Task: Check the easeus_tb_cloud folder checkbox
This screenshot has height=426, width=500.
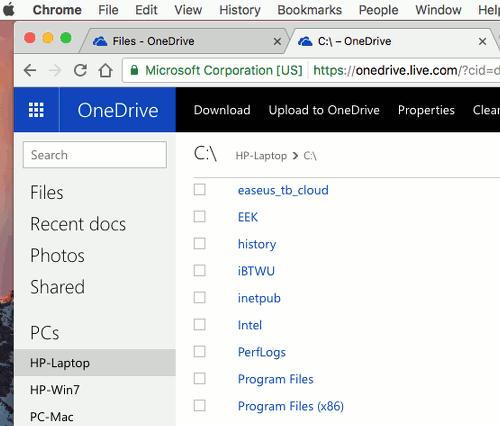Action: (x=200, y=190)
